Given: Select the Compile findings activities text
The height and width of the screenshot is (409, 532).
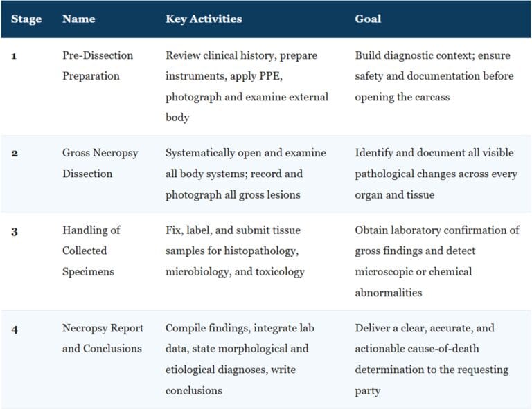Looking at the screenshot, I should click(x=240, y=359).
